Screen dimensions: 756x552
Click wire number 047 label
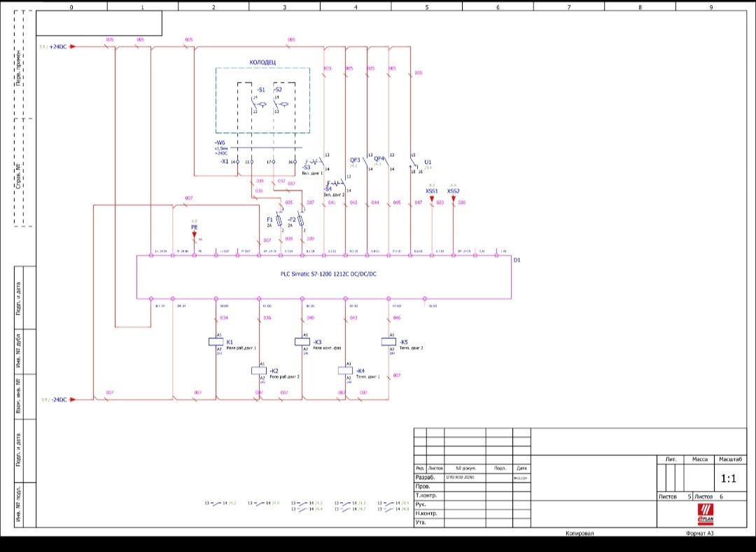418,202
